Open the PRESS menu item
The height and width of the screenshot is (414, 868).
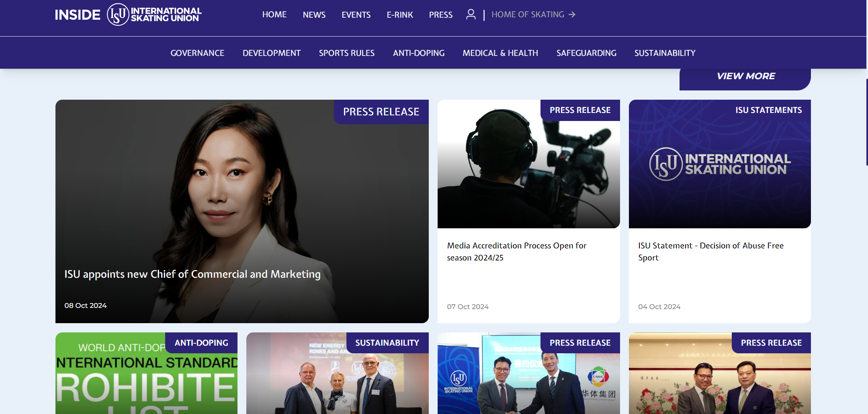[441, 15]
